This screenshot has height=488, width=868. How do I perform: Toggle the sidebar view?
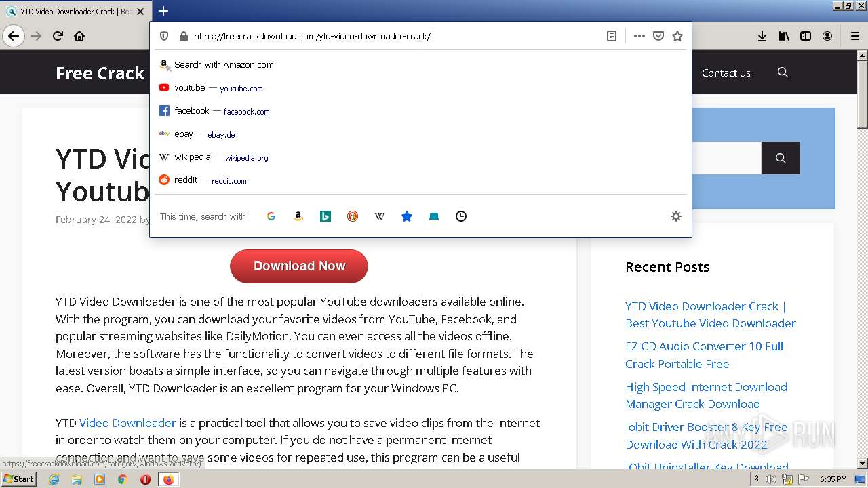806,36
